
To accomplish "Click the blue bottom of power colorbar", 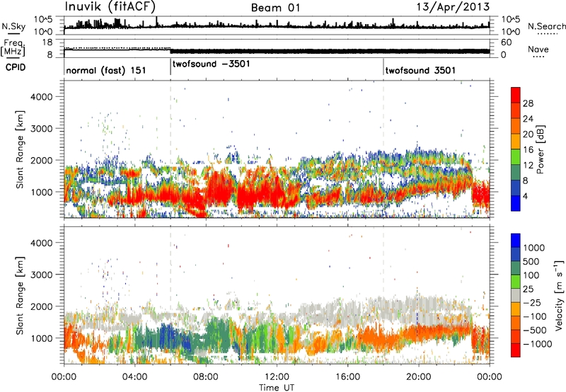I will [x=516, y=203].
